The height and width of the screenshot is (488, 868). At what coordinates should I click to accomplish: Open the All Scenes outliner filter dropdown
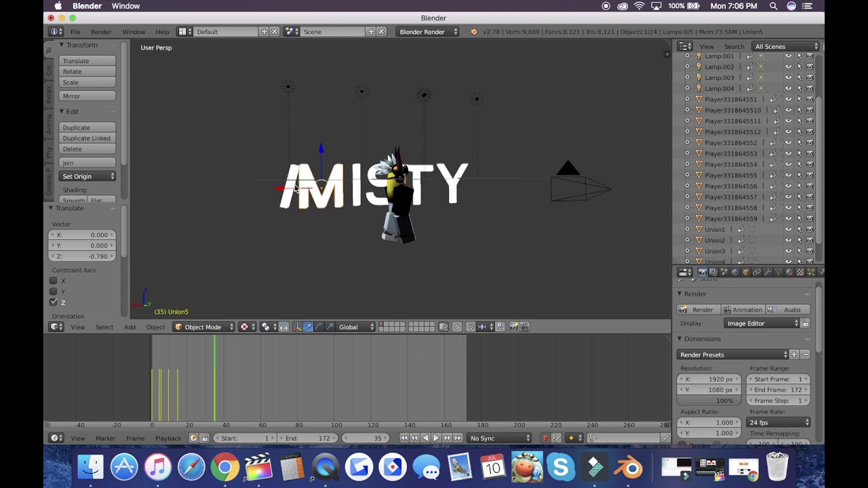pos(786,47)
